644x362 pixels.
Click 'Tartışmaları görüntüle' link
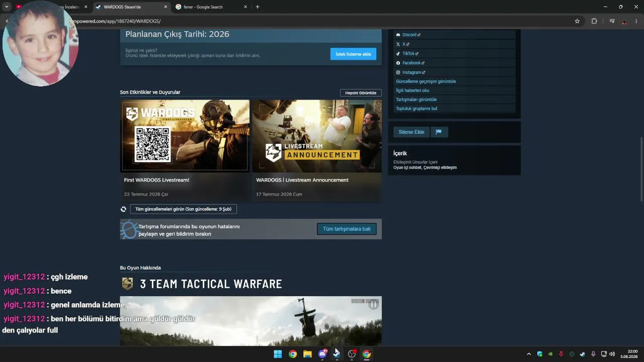coord(416,100)
